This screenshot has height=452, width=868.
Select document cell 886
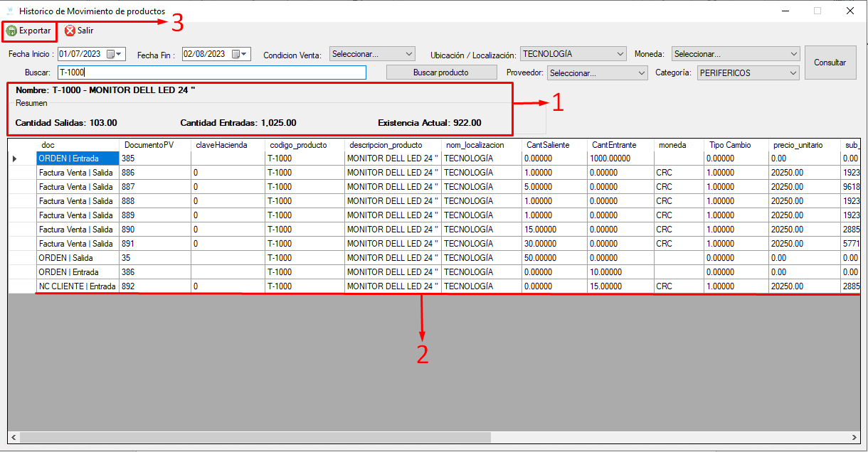click(x=154, y=173)
